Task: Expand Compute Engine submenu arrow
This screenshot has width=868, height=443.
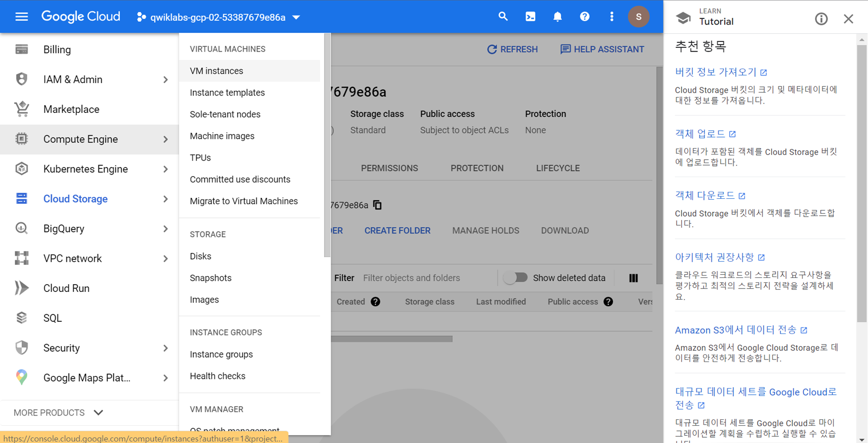Action: point(165,139)
